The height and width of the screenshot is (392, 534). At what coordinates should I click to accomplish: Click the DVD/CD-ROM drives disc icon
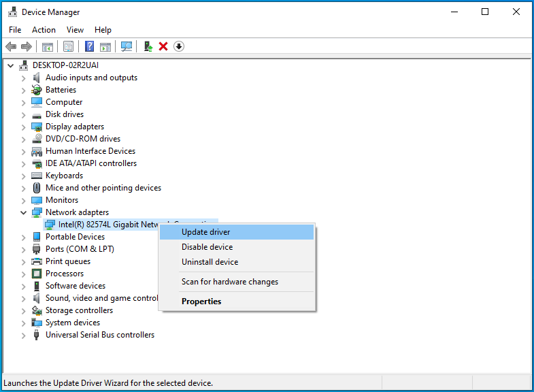[x=37, y=139]
